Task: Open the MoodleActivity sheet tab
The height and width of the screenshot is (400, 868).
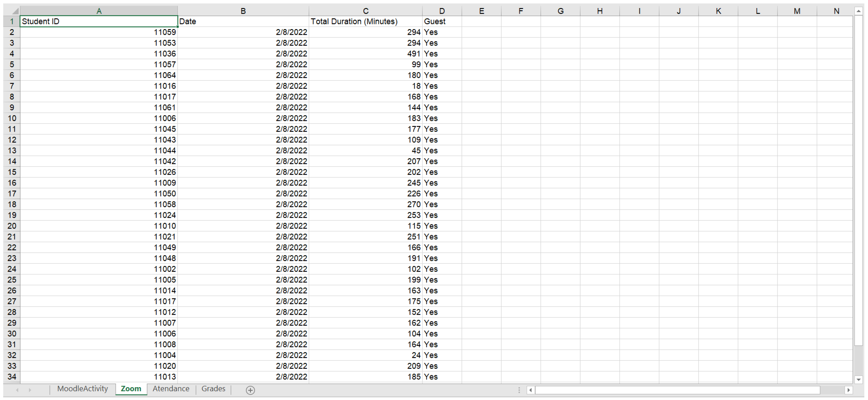Action: tap(83, 389)
